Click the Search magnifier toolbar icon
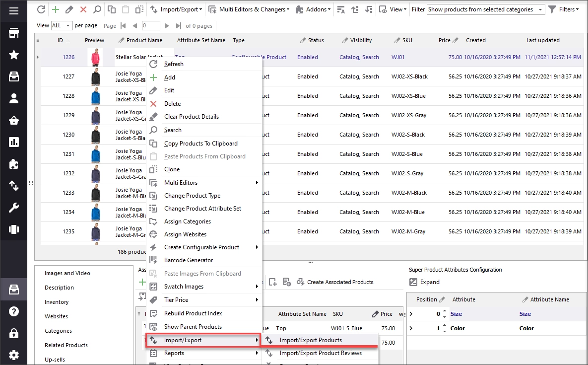588x365 pixels. pos(97,9)
